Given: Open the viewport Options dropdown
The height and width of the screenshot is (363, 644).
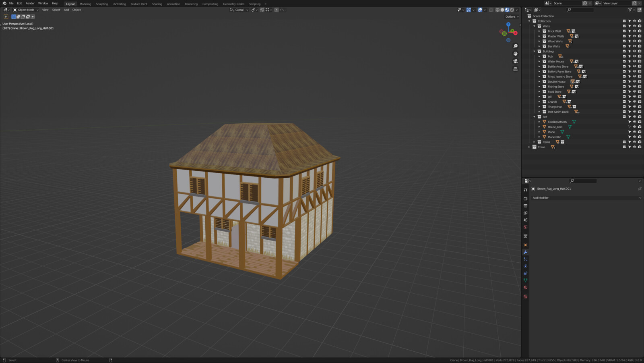Looking at the screenshot, I should tap(512, 17).
